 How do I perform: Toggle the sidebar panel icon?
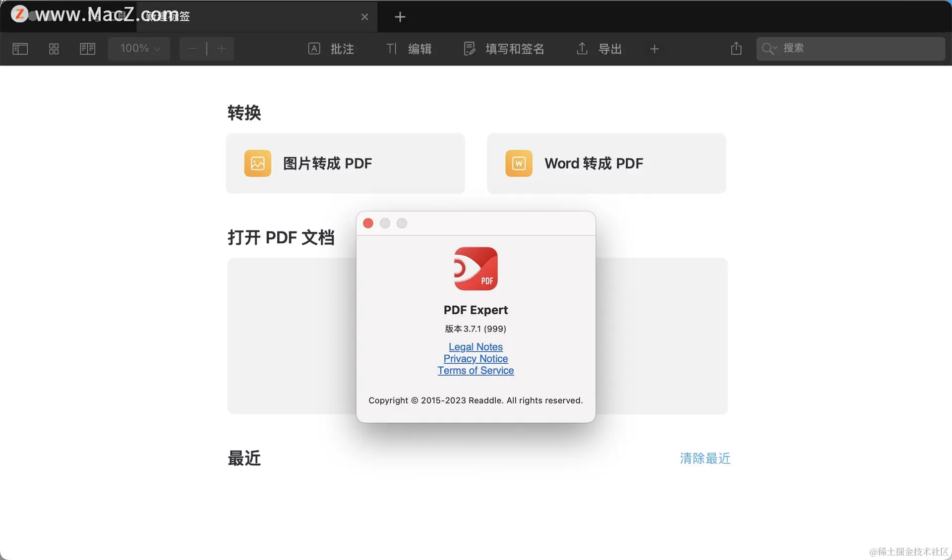[20, 49]
